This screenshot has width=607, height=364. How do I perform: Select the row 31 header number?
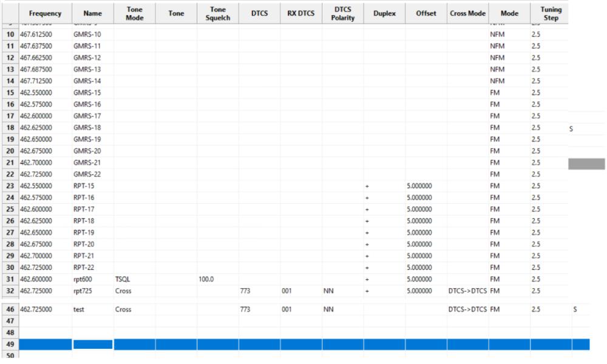click(x=10, y=279)
